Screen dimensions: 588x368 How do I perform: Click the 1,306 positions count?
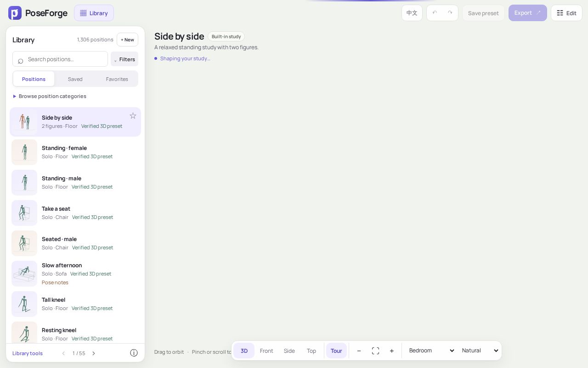tap(95, 40)
